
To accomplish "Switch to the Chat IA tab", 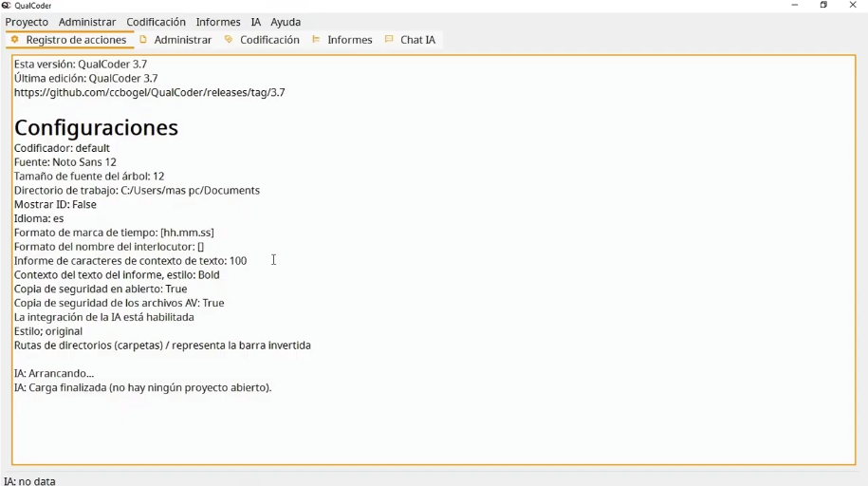I will [411, 40].
